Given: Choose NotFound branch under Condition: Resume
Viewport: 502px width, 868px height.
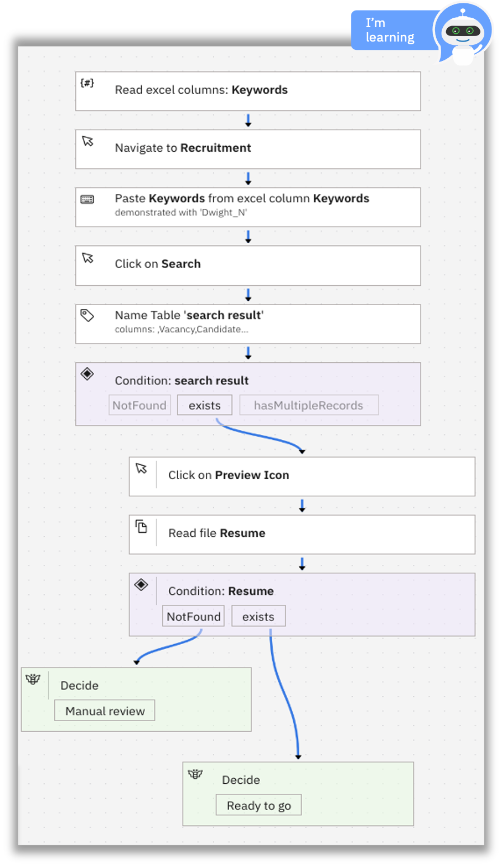Looking at the screenshot, I should [194, 617].
